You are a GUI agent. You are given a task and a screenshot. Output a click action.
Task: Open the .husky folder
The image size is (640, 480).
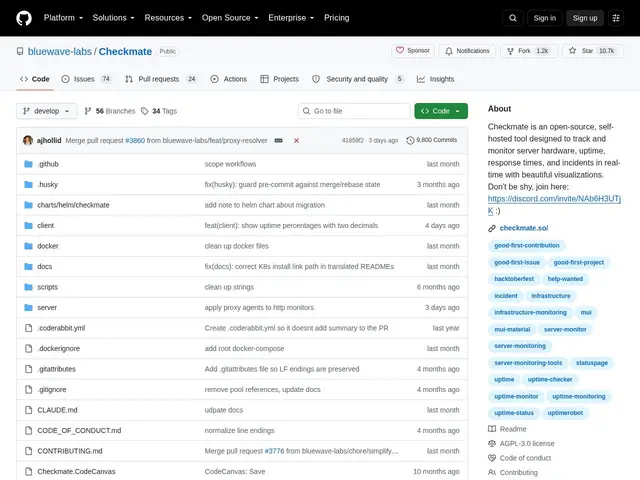(x=48, y=184)
